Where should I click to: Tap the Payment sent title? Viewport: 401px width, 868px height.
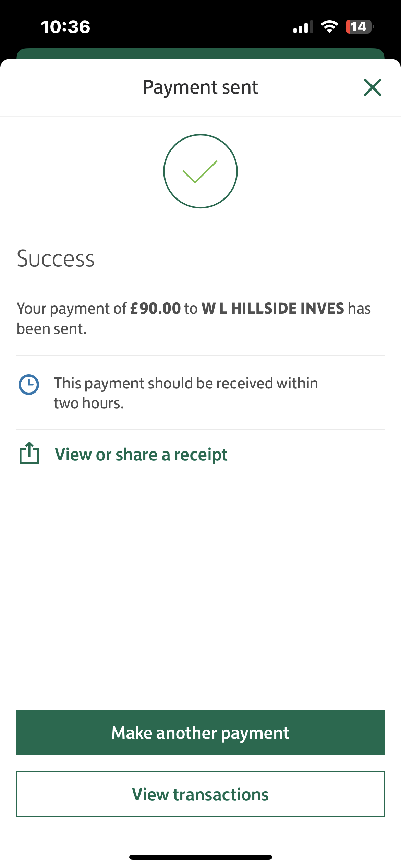[x=200, y=87]
